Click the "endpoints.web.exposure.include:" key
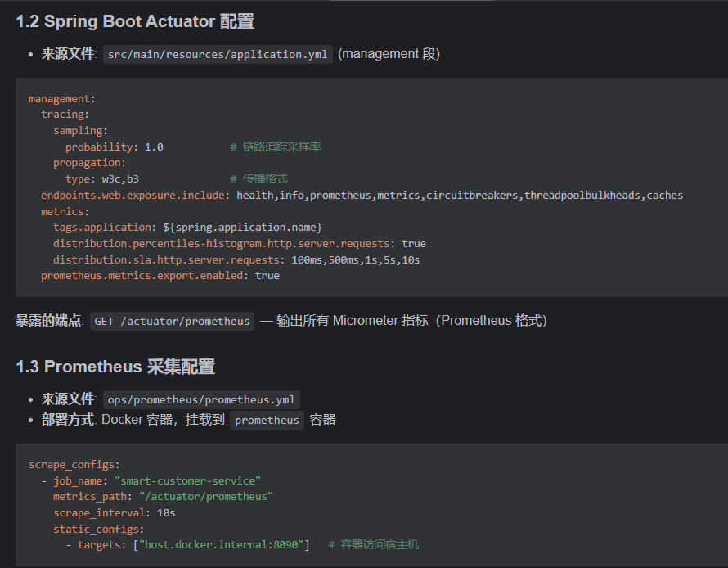This screenshot has width=728, height=568. [x=135, y=195]
